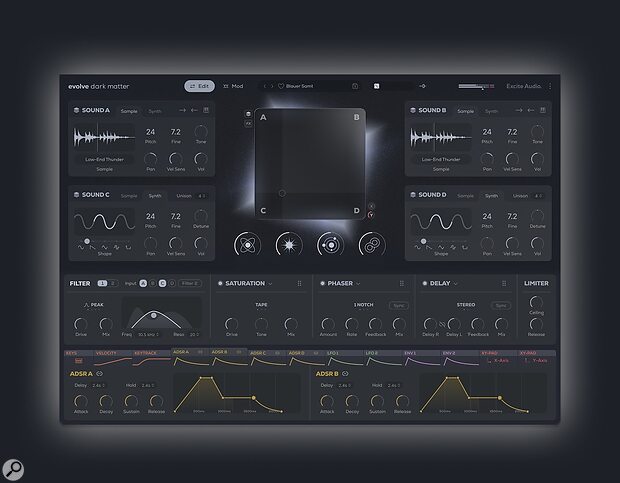Image resolution: width=620 pixels, height=483 pixels.
Task: Click the save icon in Sound B header
Action: click(x=543, y=110)
